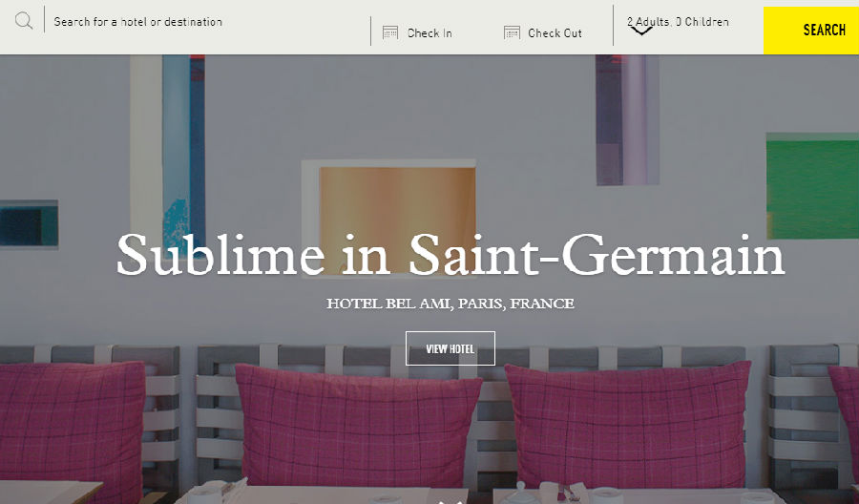Image resolution: width=859 pixels, height=504 pixels.
Task: Click the pink cushion below VIEW HOTEL
Action: click(359, 427)
